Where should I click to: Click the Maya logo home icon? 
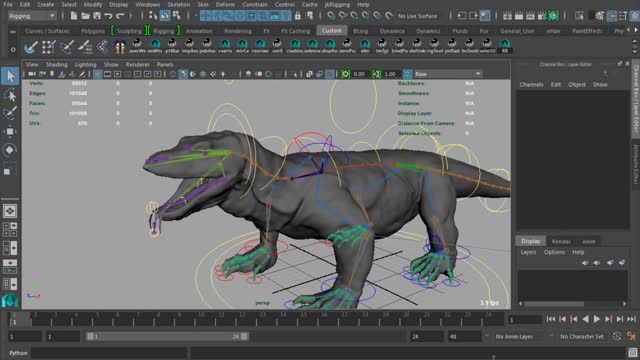click(x=10, y=301)
